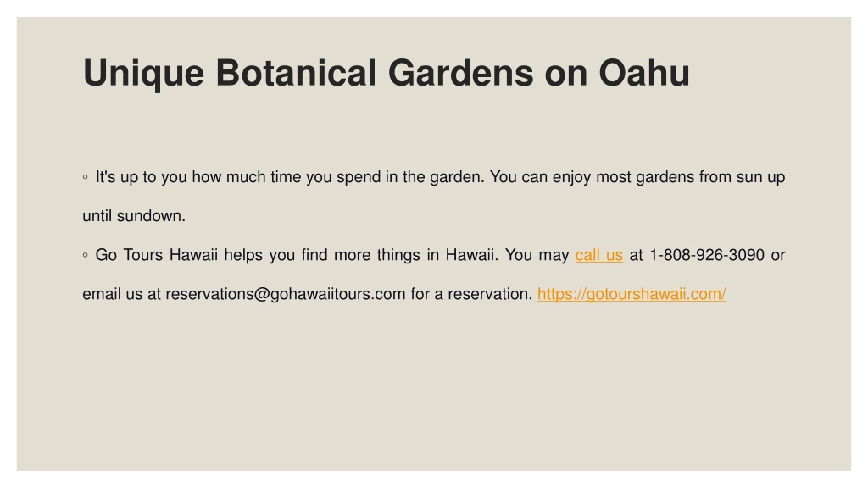Click the first bullet marker before "It's up"
This screenshot has height=488, width=868.
pyautogui.click(x=86, y=177)
